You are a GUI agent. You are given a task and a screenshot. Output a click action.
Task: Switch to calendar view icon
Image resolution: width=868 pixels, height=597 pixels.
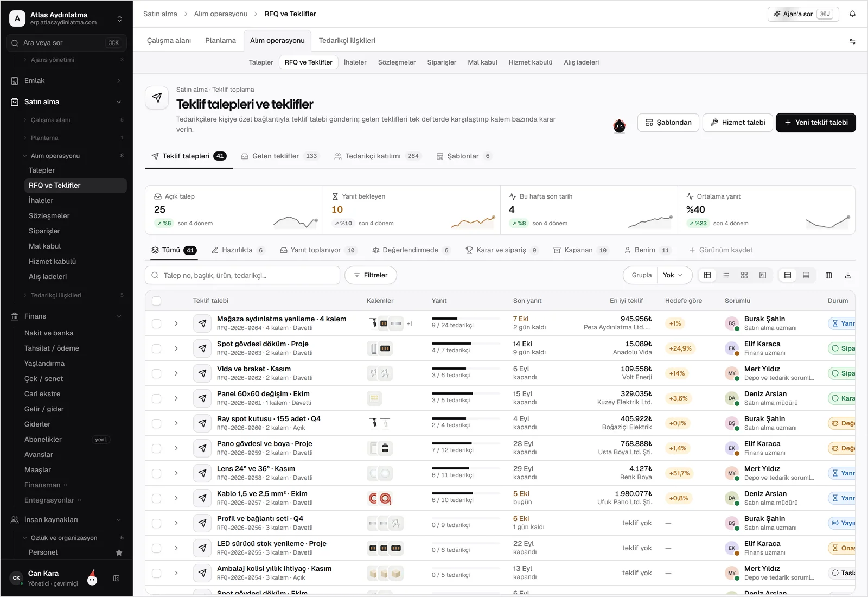click(763, 275)
